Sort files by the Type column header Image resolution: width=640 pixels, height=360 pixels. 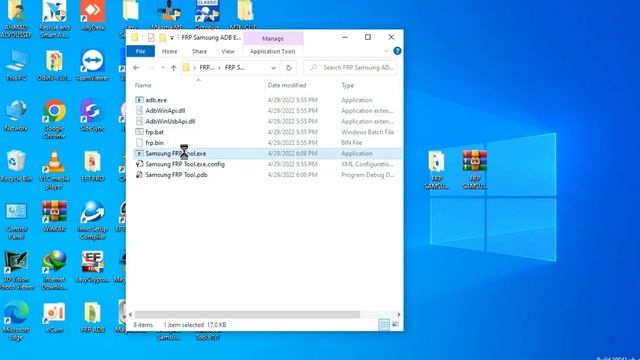tap(348, 85)
